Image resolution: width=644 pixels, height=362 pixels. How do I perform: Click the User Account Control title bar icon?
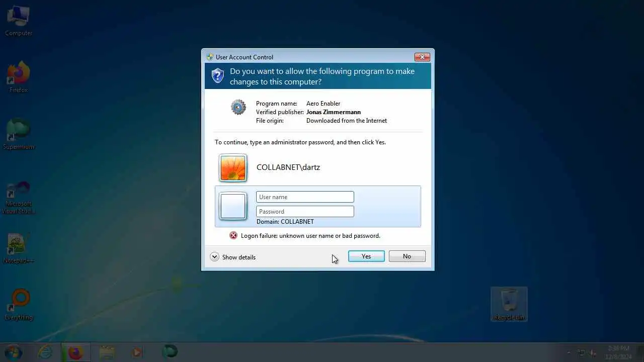210,57
